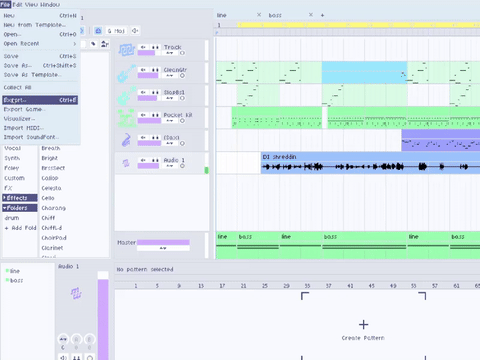
Task: Choose New from Template menu entry
Action: click(x=40, y=25)
